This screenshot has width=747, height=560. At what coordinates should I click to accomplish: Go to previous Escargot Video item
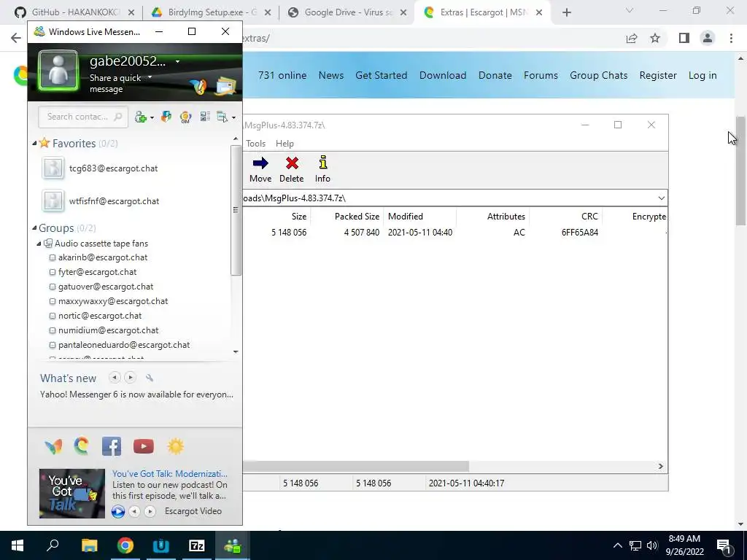[135, 511]
